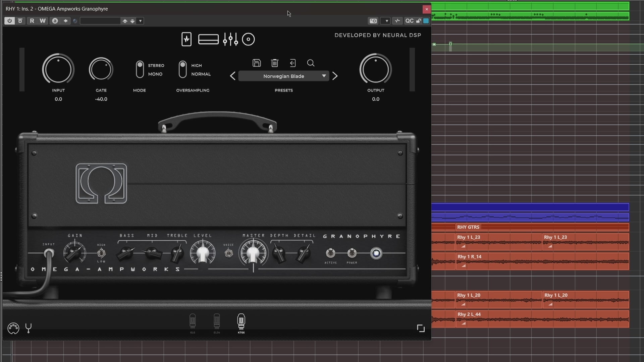Click the Gate value -40.0
This screenshot has height=362, width=644.
[x=101, y=99]
